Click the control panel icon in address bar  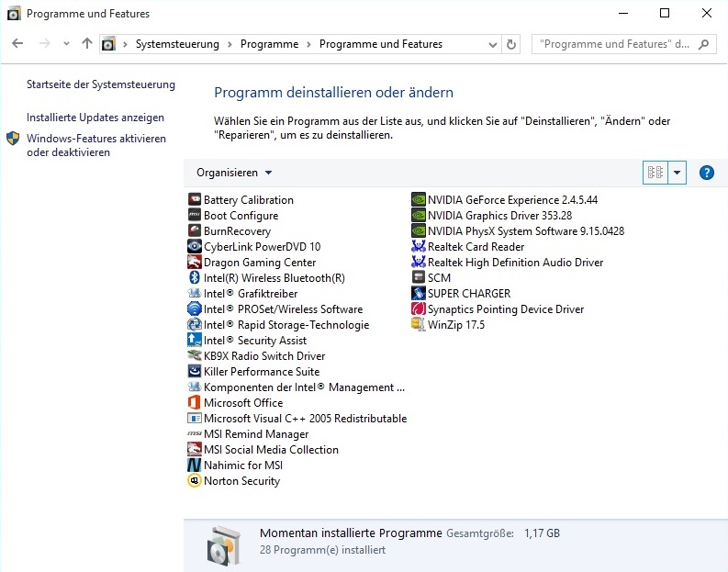click(108, 45)
